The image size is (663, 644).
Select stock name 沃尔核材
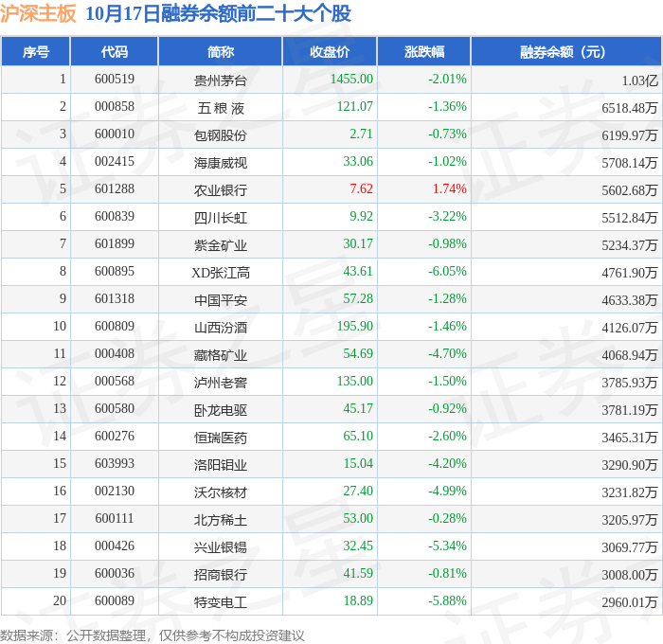(x=221, y=492)
